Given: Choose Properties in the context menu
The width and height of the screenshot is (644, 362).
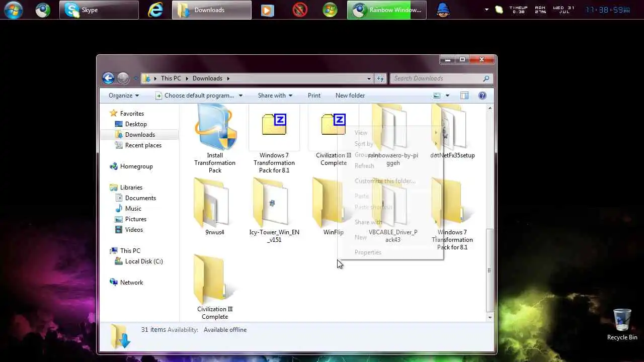Looking at the screenshot, I should [368, 252].
